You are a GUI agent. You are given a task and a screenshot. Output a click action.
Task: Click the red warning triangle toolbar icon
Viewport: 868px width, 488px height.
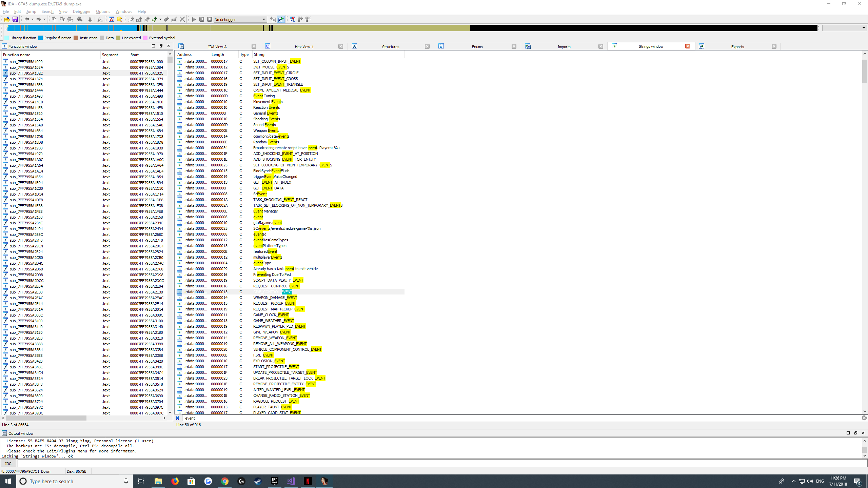pyautogui.click(x=111, y=19)
